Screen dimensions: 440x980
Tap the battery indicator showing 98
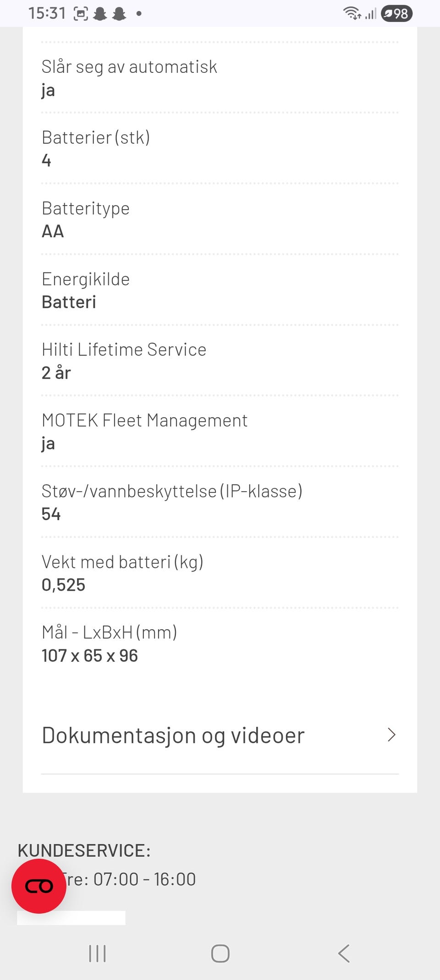coord(397,14)
